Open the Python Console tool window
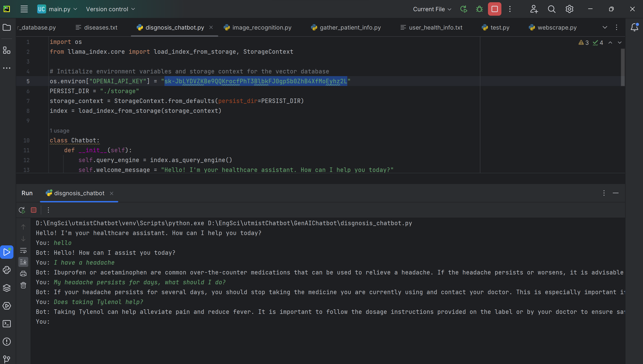Screen dimensions: 643x364 7,270
